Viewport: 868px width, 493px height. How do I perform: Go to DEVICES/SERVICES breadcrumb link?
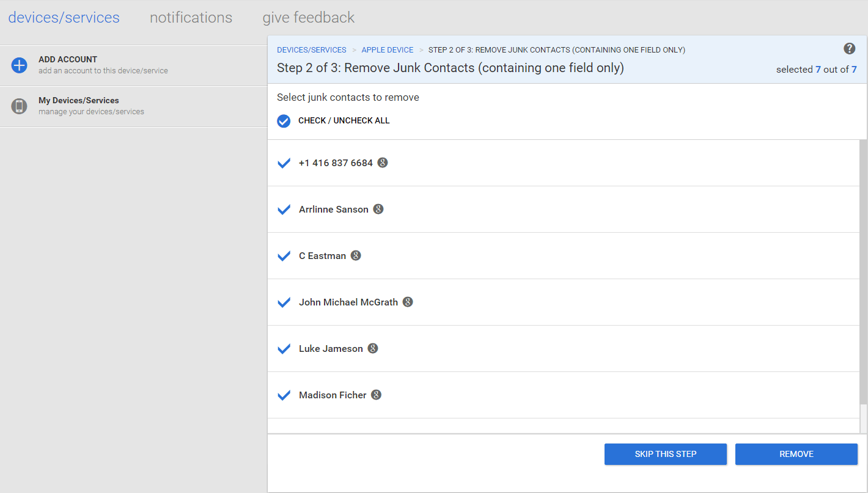coord(312,50)
